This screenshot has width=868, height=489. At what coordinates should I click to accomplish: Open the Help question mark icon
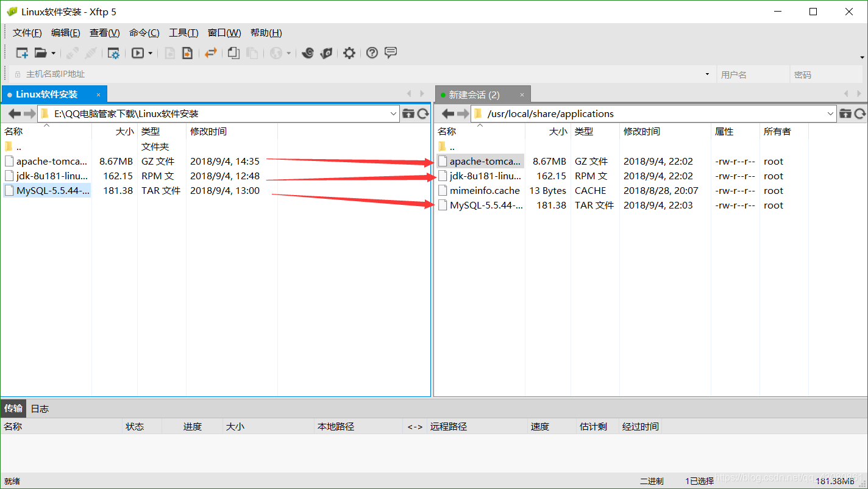[x=372, y=53]
